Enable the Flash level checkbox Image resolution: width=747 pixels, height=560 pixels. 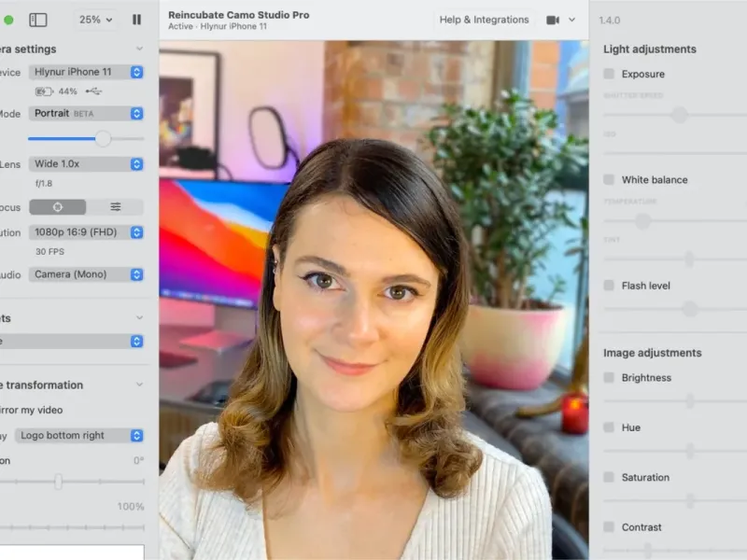click(609, 286)
